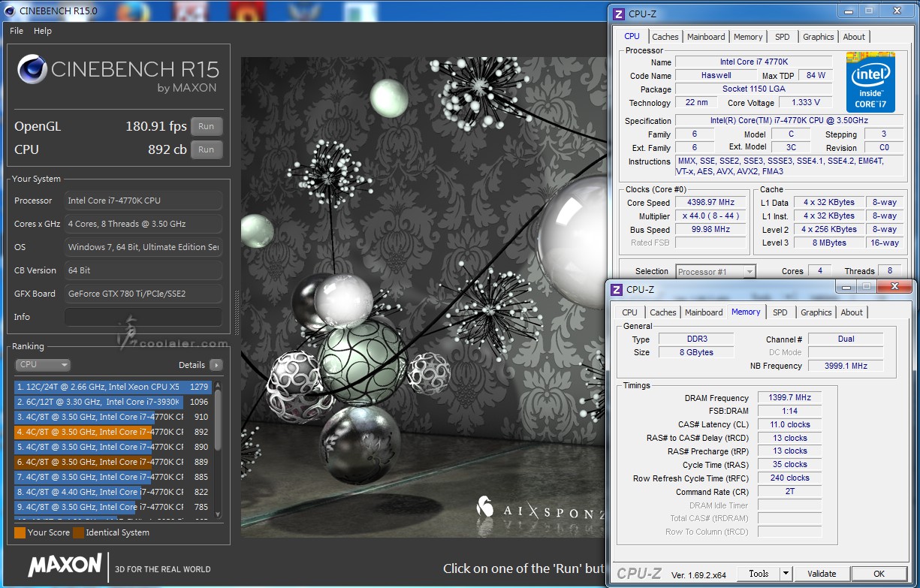Open About tab in back CPU-Z window
This screenshot has width=920, height=588.
tap(854, 37)
